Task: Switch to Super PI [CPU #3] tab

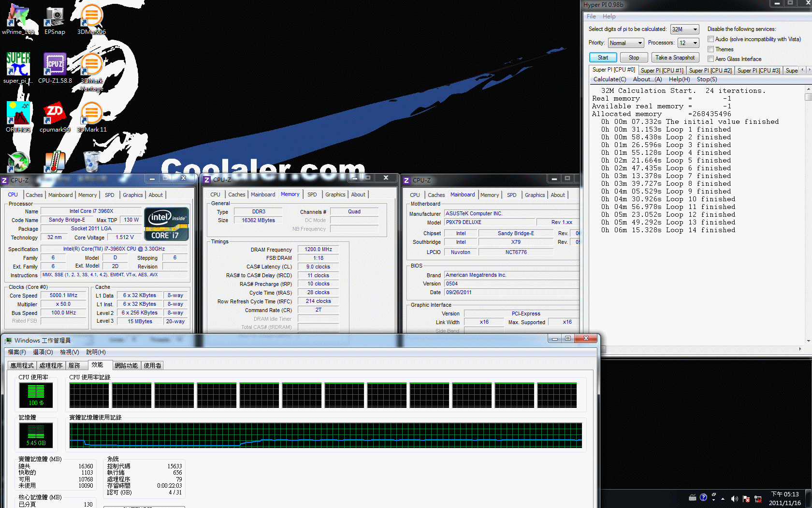Action: pyautogui.click(x=758, y=71)
